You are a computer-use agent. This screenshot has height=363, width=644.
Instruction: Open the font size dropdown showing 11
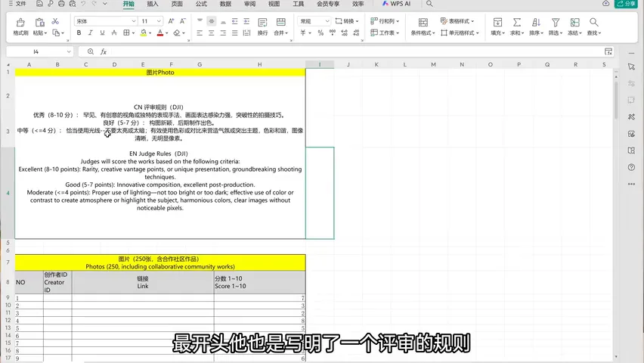159,21
